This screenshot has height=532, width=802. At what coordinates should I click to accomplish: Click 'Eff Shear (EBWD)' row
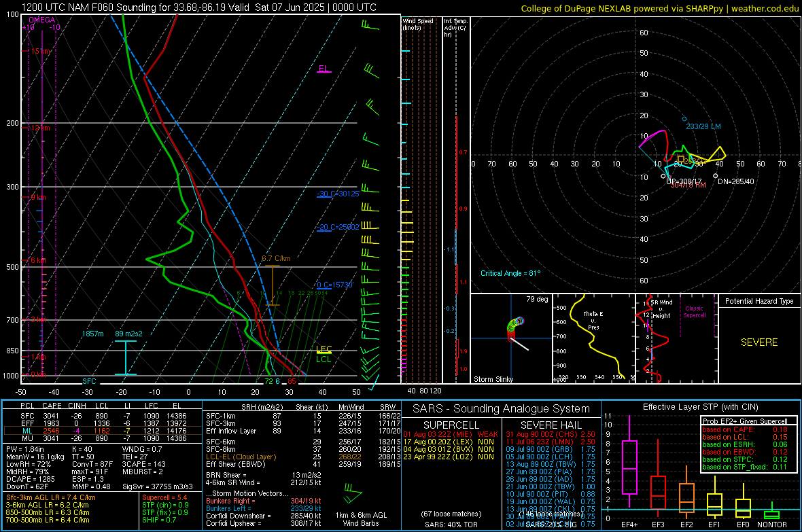coord(303,464)
